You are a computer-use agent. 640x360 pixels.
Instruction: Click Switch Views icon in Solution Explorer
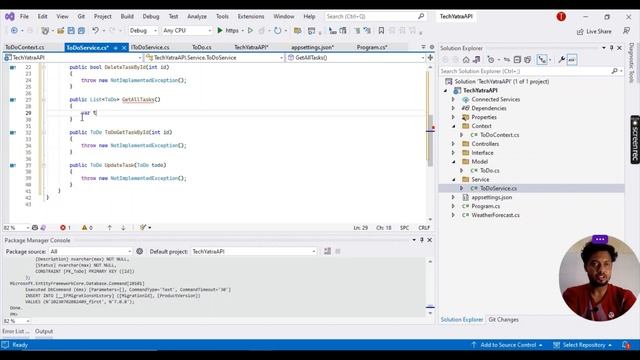tap(476, 60)
